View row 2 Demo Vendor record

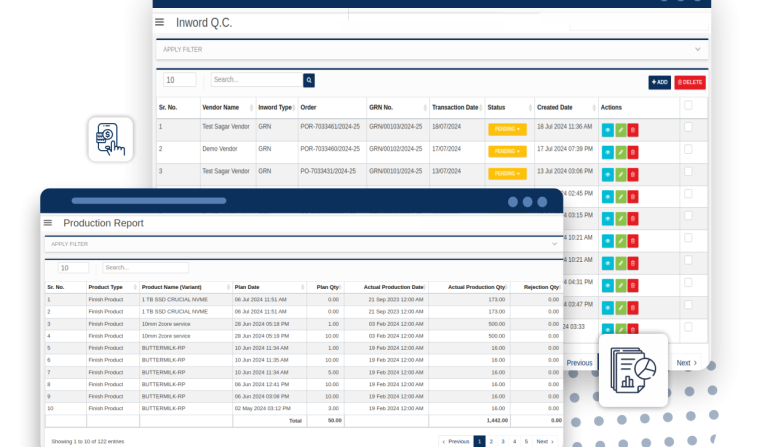tap(607, 152)
